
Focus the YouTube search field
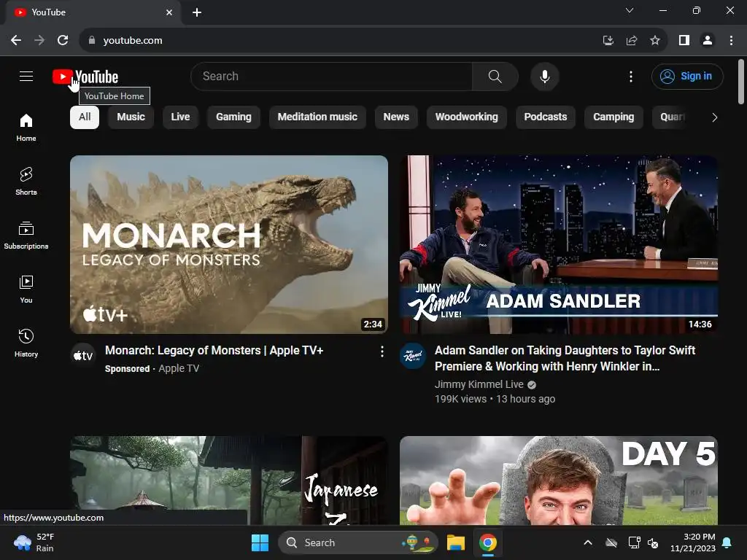tap(332, 76)
